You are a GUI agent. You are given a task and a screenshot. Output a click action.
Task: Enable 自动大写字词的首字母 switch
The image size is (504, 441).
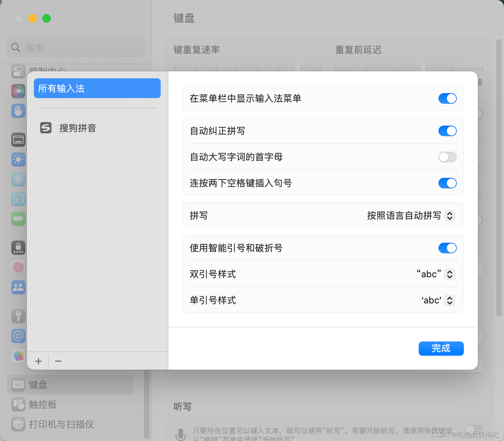(447, 157)
